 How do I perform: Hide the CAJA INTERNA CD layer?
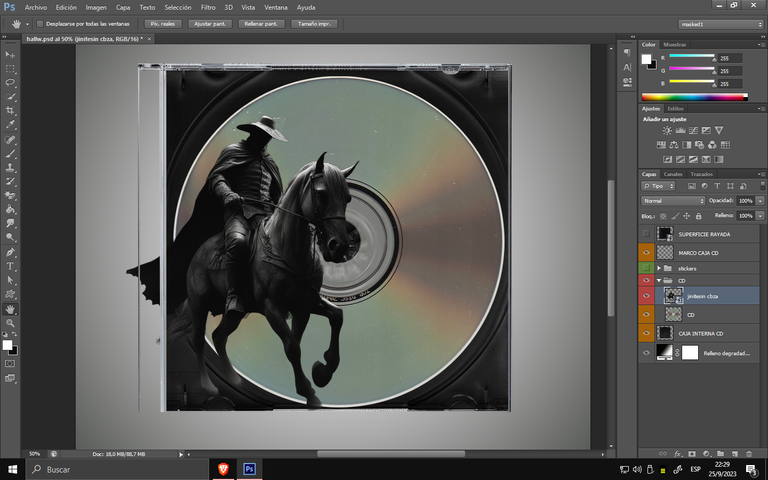[646, 333]
